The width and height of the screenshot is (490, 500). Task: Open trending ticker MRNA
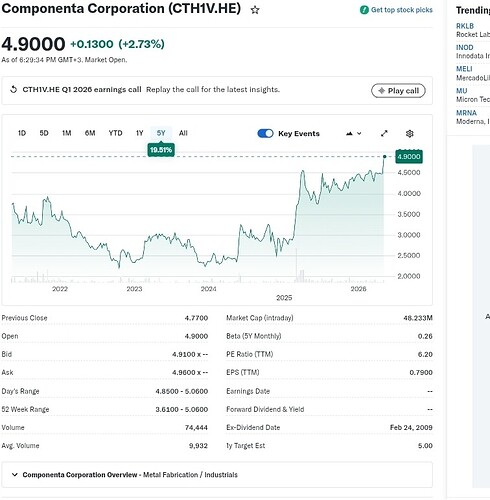[x=466, y=113]
